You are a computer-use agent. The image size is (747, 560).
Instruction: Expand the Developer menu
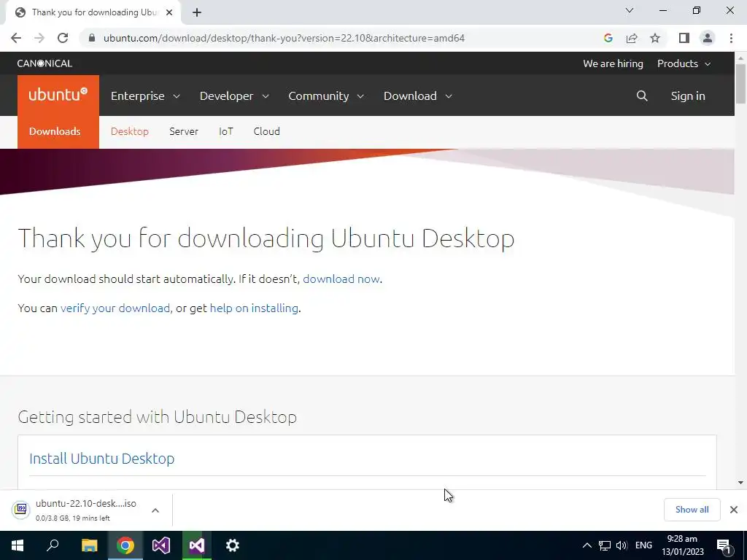pos(234,96)
